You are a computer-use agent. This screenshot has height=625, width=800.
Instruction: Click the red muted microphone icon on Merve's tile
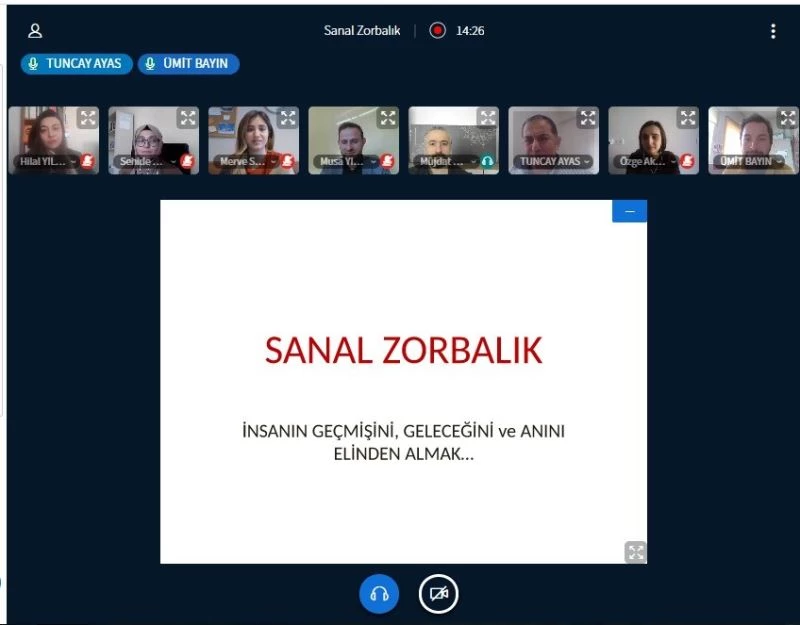288,160
